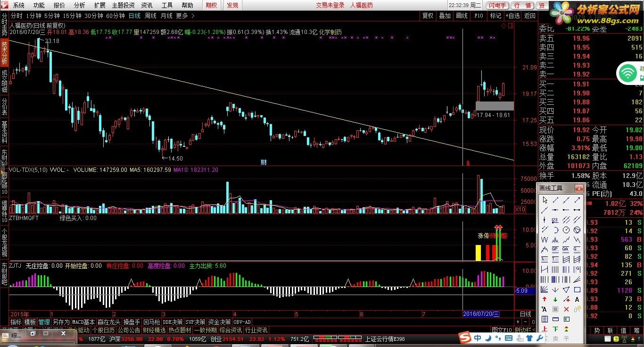Select the arrow pointer in 画线工具
644x347 pixels.
click(x=545, y=200)
